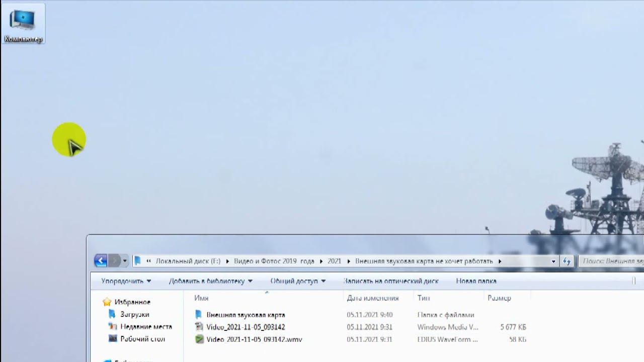Select the Внешняя звуковая карта folder
The image size is (644, 362).
coord(246,315)
